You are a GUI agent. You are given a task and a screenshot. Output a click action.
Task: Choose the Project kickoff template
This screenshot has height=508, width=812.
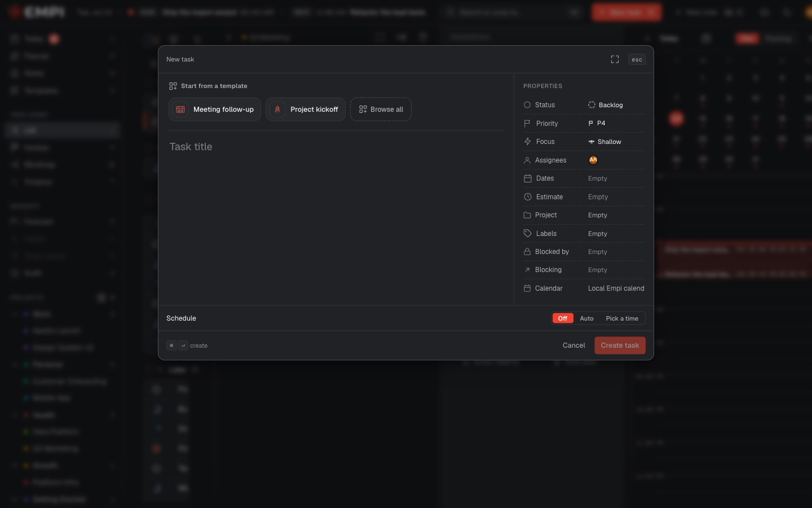pyautogui.click(x=306, y=110)
